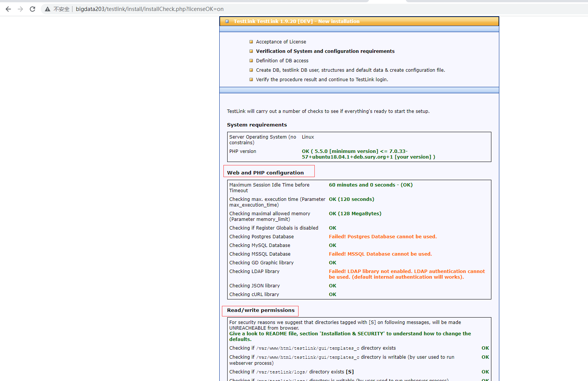
Task: Click Give a look to README file note
Action: [350, 336]
